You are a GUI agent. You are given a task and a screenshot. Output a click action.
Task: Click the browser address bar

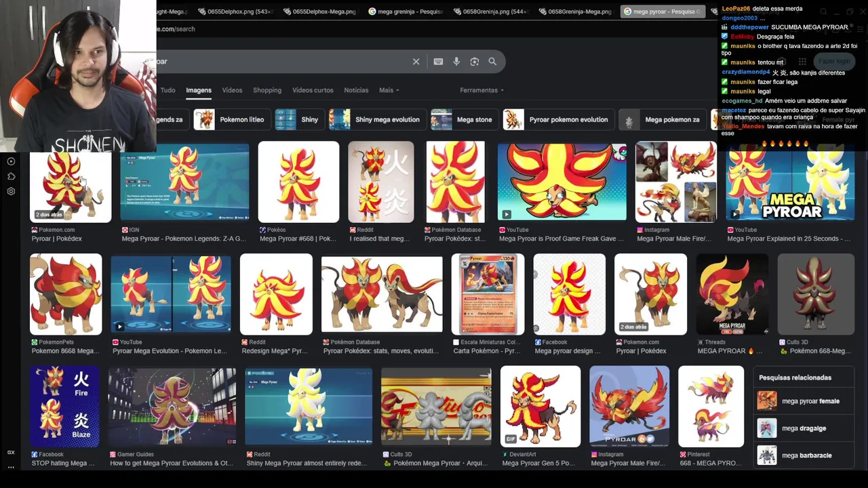pos(434,29)
